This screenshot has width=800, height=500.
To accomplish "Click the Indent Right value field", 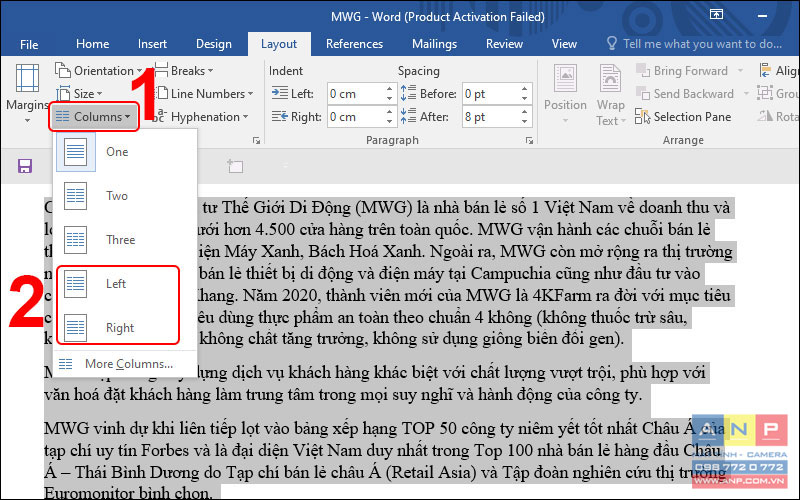I will click(x=356, y=117).
